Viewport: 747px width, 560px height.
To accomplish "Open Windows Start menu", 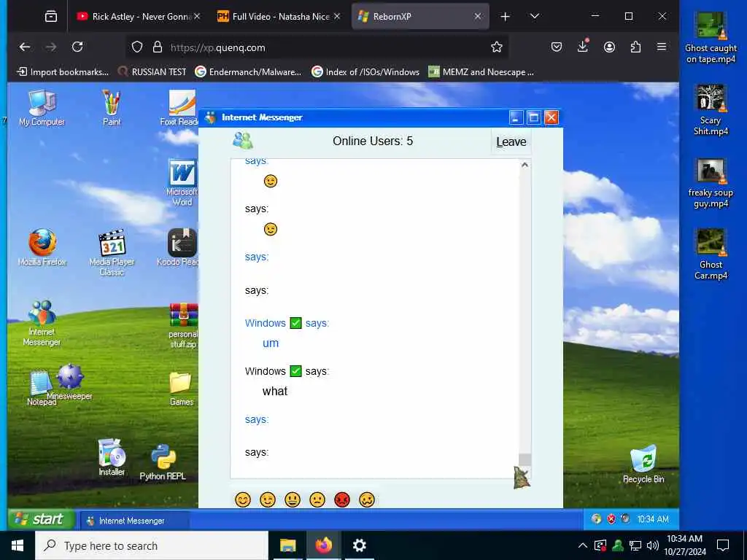I will coord(18,545).
